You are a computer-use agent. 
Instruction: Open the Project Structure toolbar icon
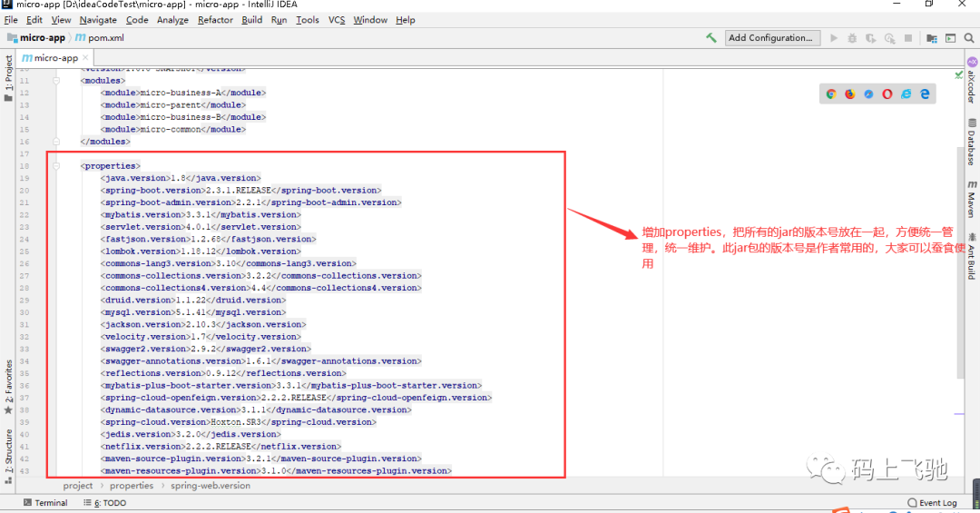point(931,38)
